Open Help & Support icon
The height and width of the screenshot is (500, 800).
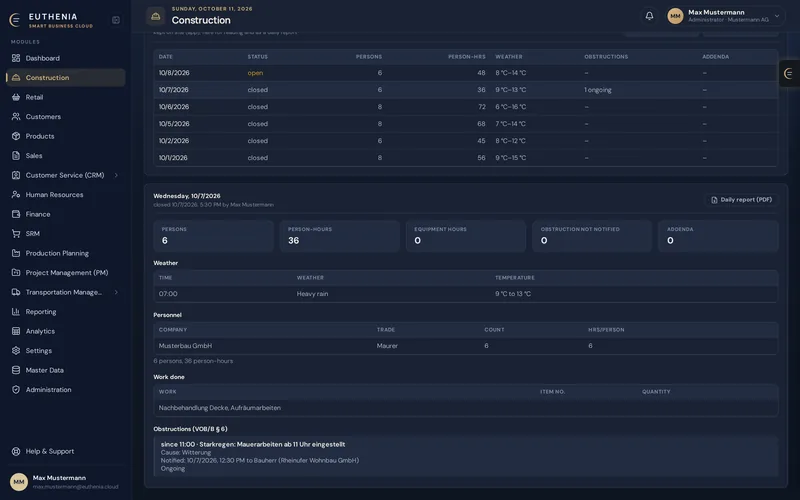[x=16, y=452]
